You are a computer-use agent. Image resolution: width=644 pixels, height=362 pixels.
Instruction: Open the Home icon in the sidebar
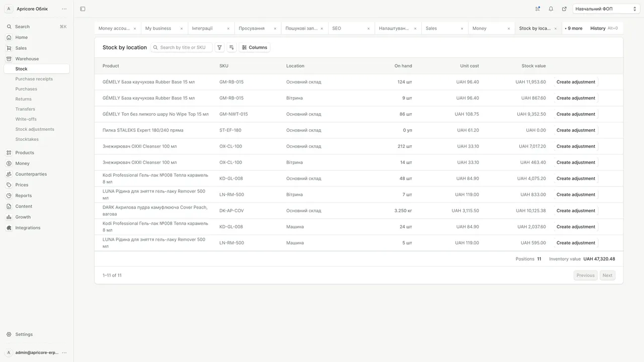(x=9, y=37)
